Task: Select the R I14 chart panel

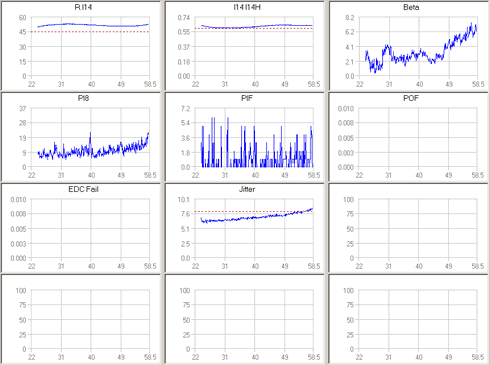Action: (81, 46)
